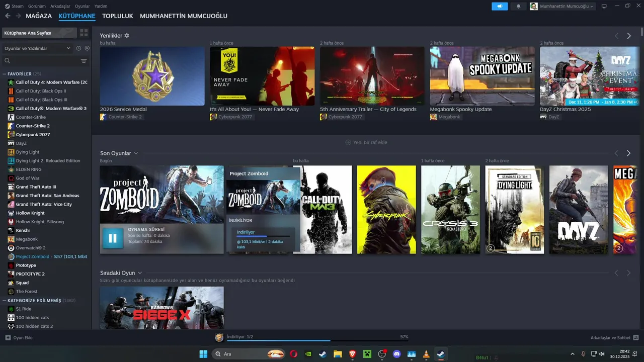The image size is (644, 362).
Task: Pause the Project Zomboid download
Action: click(112, 238)
